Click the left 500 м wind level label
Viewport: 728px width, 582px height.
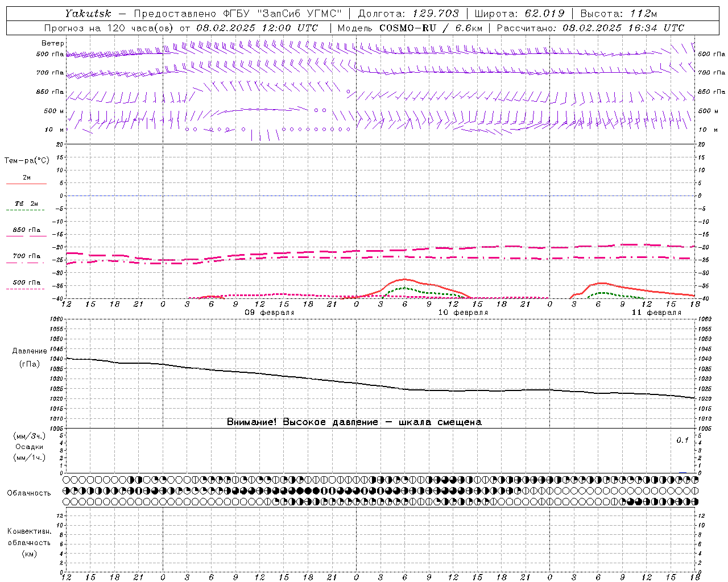[x=54, y=111]
